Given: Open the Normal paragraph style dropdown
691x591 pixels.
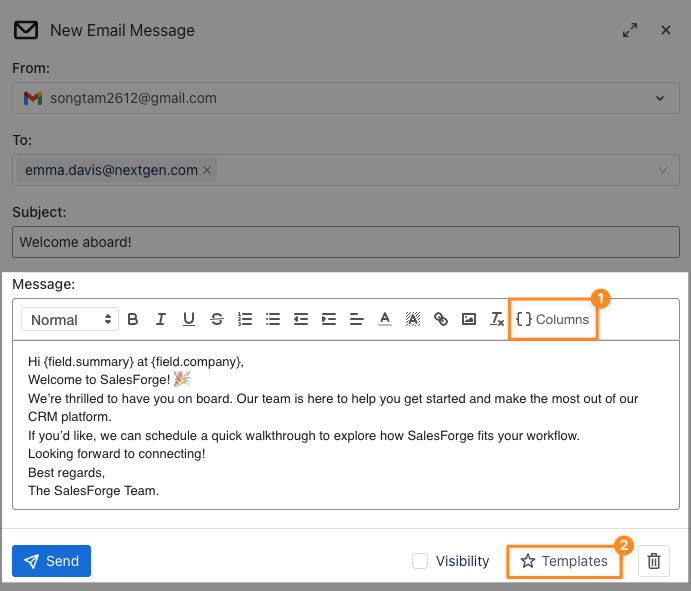Looking at the screenshot, I should coord(70,320).
